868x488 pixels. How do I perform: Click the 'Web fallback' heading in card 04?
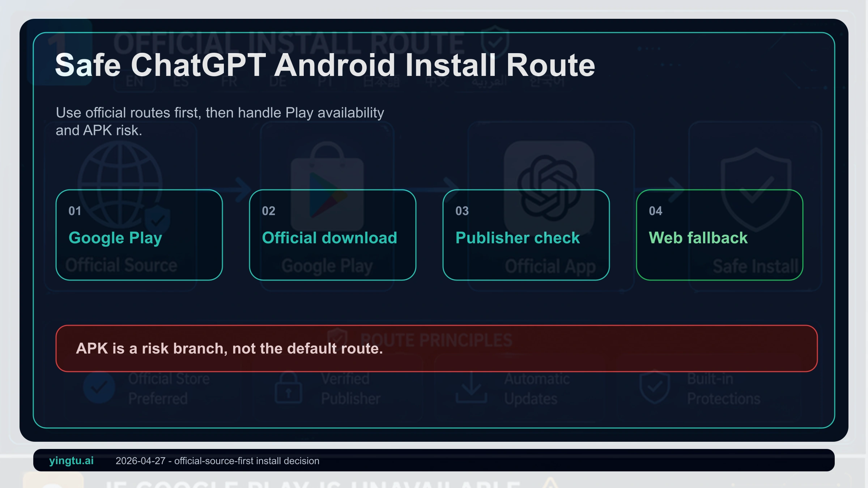(x=698, y=238)
